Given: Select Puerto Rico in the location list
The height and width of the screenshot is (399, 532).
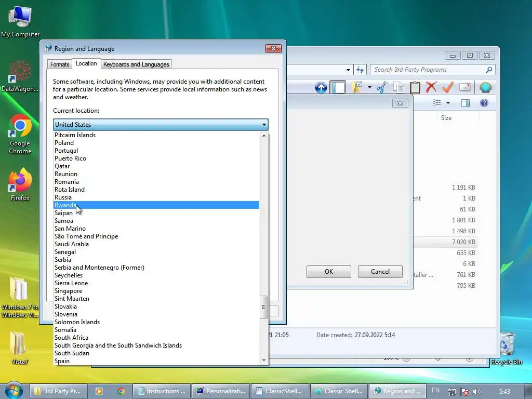Looking at the screenshot, I should [156, 158].
